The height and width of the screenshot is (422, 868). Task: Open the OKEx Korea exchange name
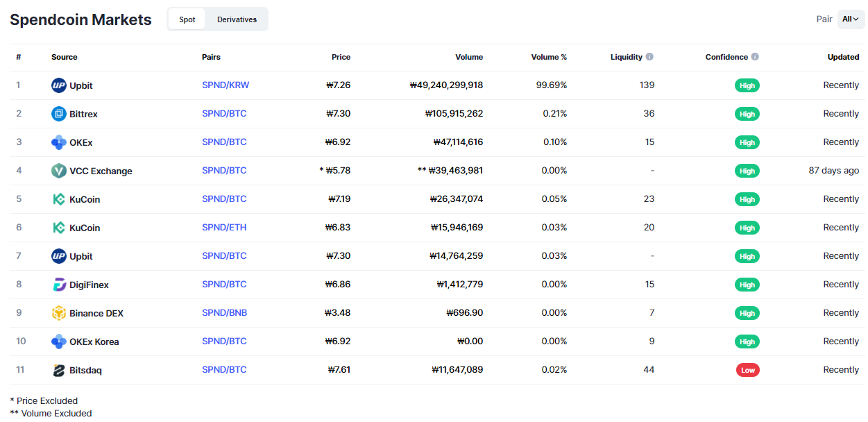coord(94,341)
